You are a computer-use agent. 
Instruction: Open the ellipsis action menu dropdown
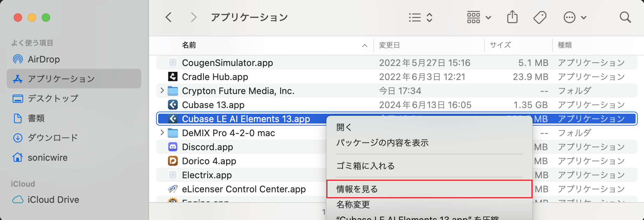(575, 17)
